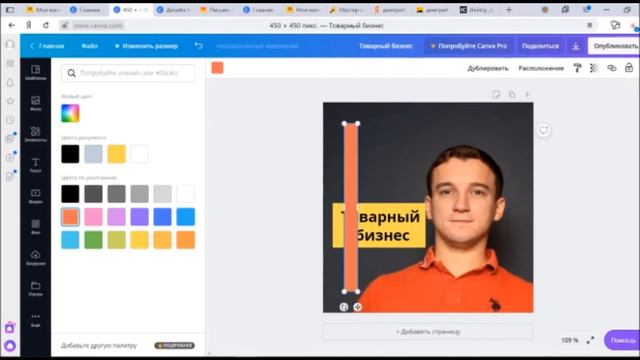Click the fullscreen arrows icon near the zoom
The image size is (640, 360).
(590, 340)
